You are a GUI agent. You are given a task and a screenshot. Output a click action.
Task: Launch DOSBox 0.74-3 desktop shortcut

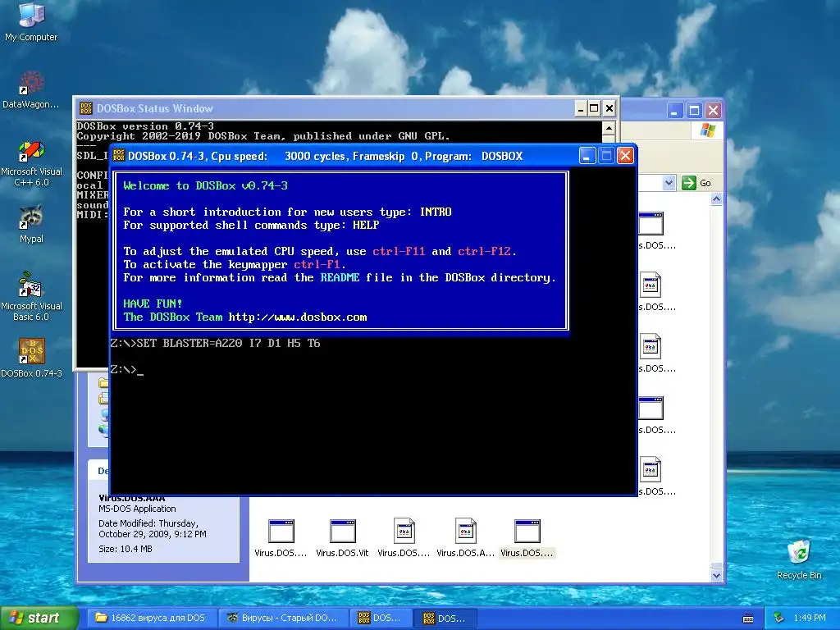coord(31,358)
